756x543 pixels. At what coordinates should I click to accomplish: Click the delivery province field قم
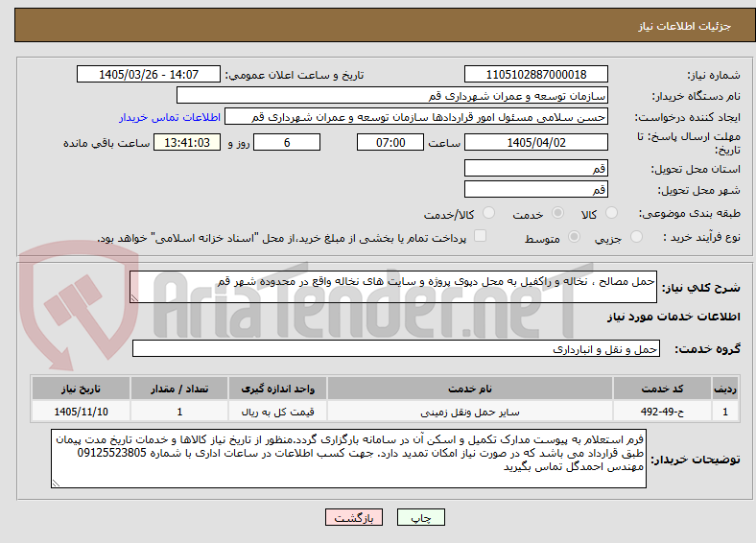[535, 168]
